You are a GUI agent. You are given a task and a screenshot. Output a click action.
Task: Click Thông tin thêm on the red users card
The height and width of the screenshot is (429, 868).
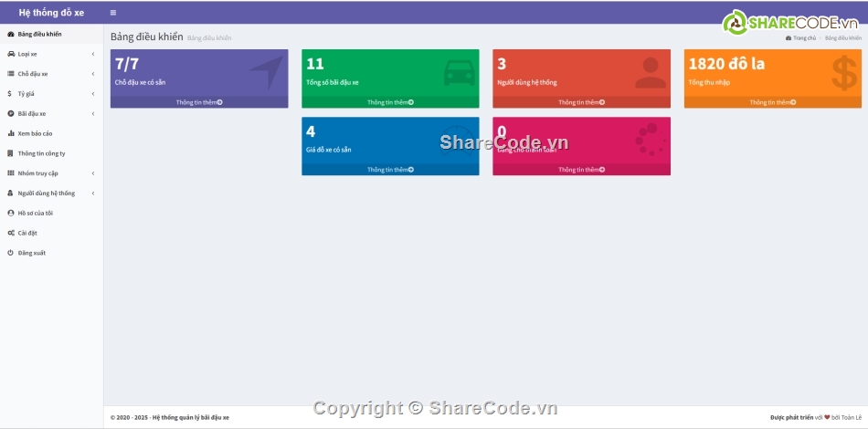point(581,102)
